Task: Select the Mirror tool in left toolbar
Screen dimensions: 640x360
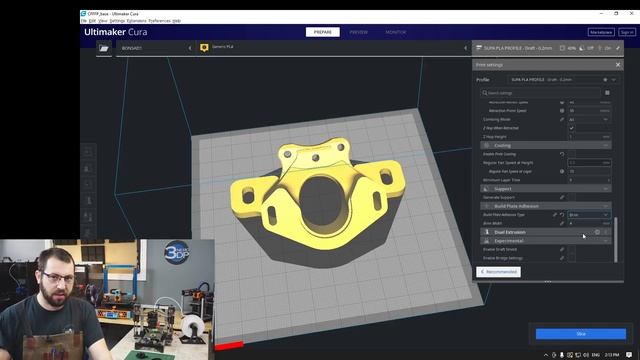Action: pos(88,200)
